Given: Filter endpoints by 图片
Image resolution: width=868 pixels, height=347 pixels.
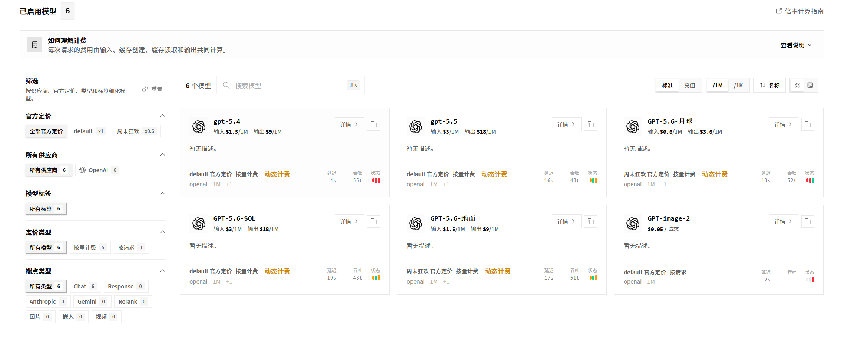Looking at the screenshot, I should [x=40, y=317].
